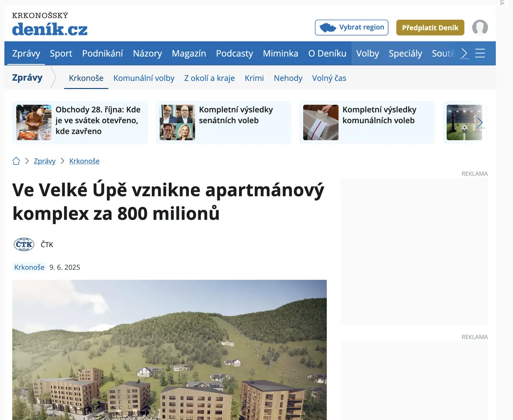513x420 pixels.
Task: Open the Volby menu item
Action: 368,53
